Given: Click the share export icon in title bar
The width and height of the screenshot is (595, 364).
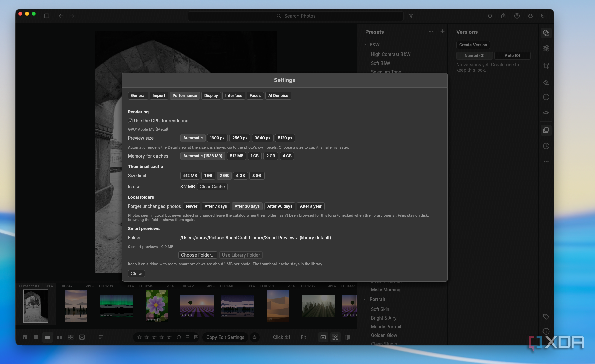Looking at the screenshot, I should [503, 16].
